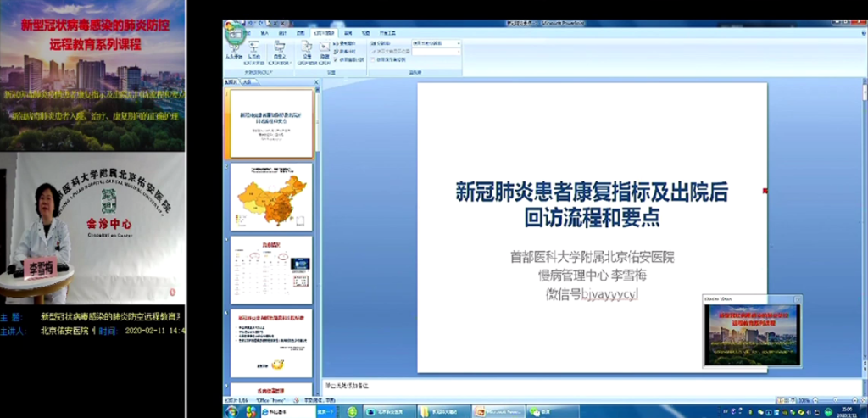This screenshot has width=868, height=418.
Task: Click Slide Sorter view button in status bar
Action: point(787,400)
